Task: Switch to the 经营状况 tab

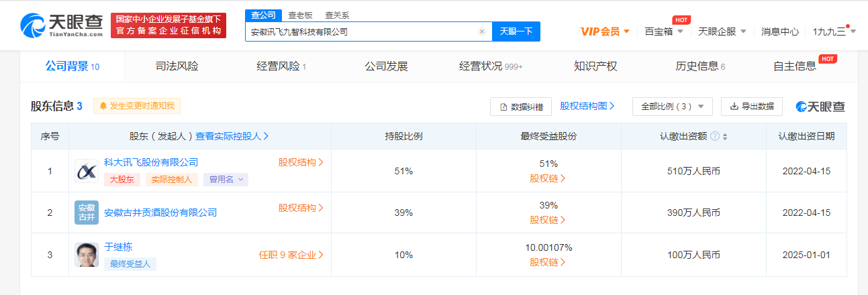Action: tap(491, 66)
